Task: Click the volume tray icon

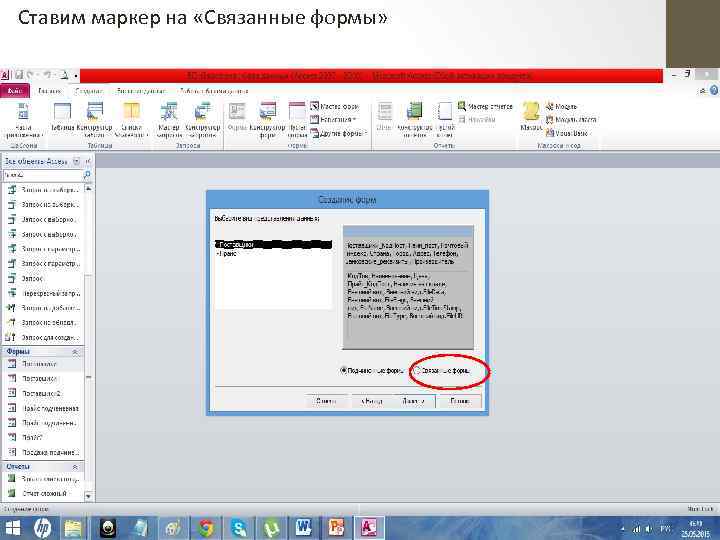Action: 649,529
